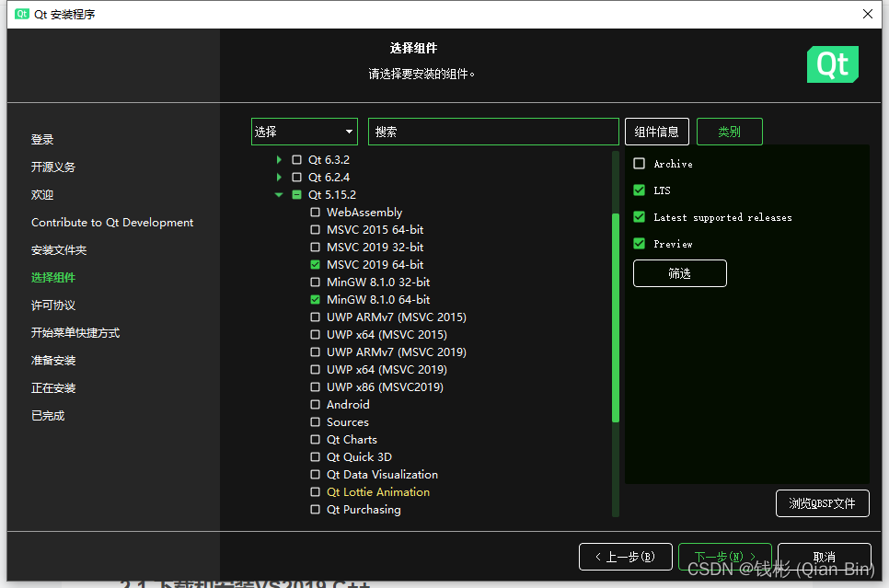
Task: Disable the LTS category filter
Action: click(x=639, y=190)
